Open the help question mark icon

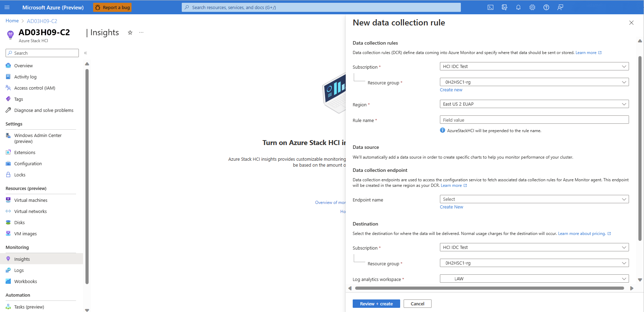click(x=546, y=7)
